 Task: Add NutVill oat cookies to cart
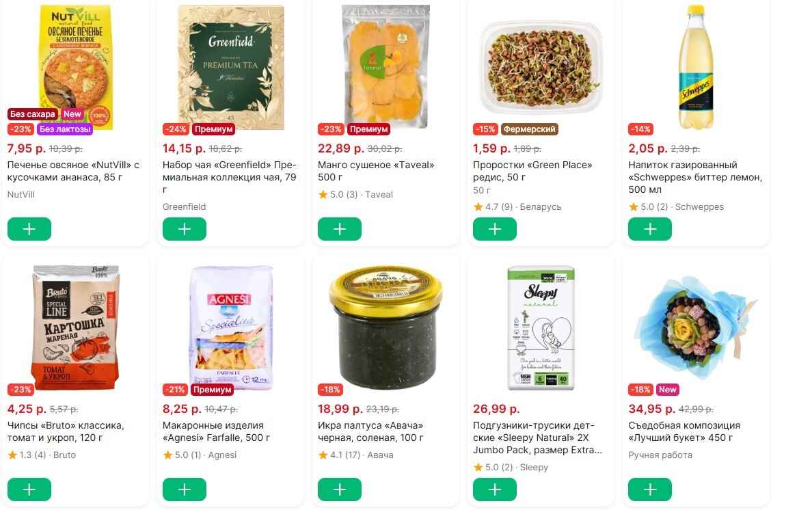click(29, 229)
